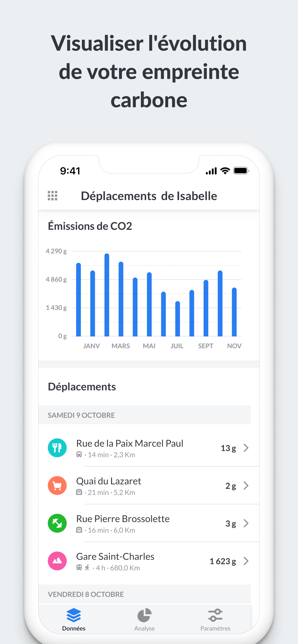
Task: Tap the battery status icon
Action: [x=241, y=171]
